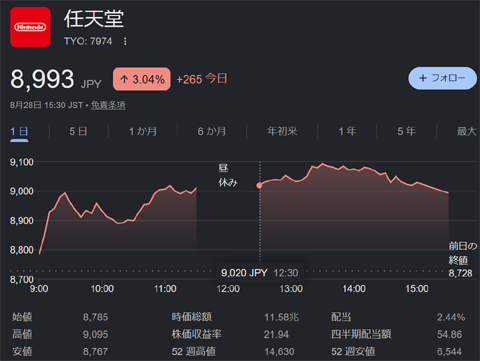Screen dimensions: 480x361
Task: Click the 始値 label
Action: 22,317
